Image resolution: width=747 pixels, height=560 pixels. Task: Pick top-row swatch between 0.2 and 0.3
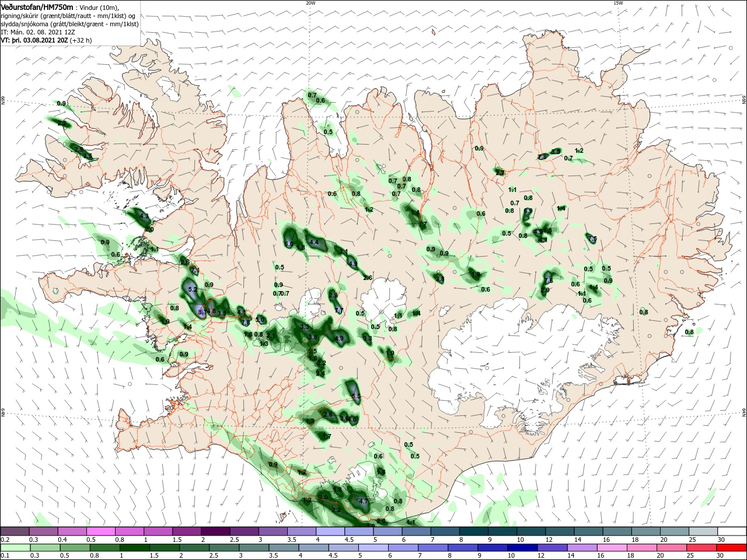coord(15,531)
